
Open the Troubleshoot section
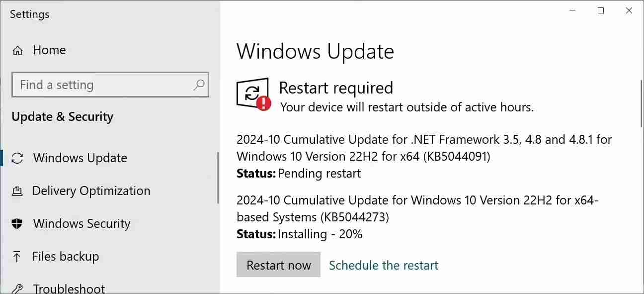tap(69, 288)
